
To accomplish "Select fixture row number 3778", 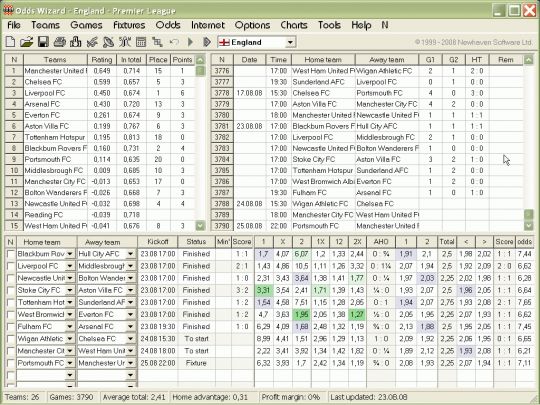I will pyautogui.click(x=222, y=93).
